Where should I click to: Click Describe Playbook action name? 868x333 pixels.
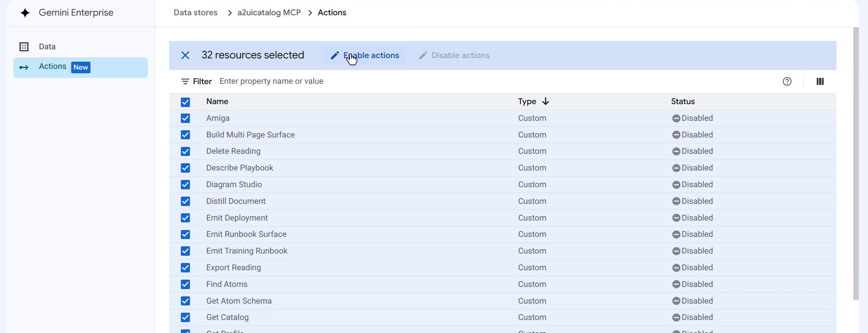click(240, 168)
